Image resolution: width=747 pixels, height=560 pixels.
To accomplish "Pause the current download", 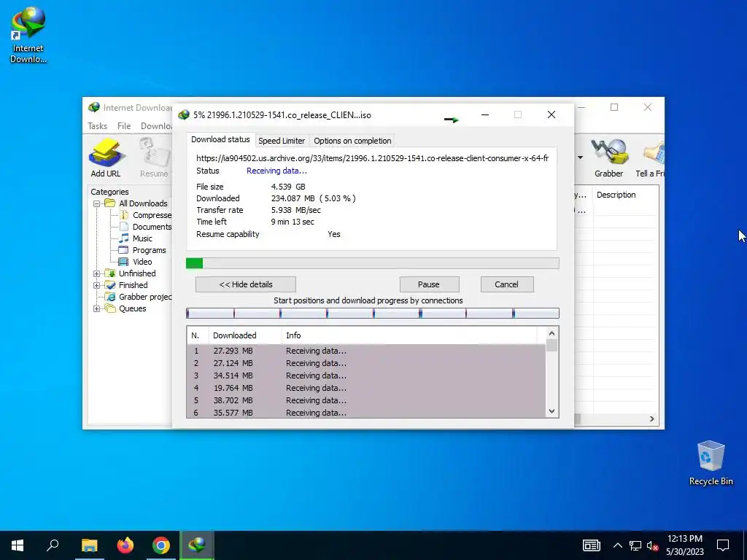I will point(429,284).
